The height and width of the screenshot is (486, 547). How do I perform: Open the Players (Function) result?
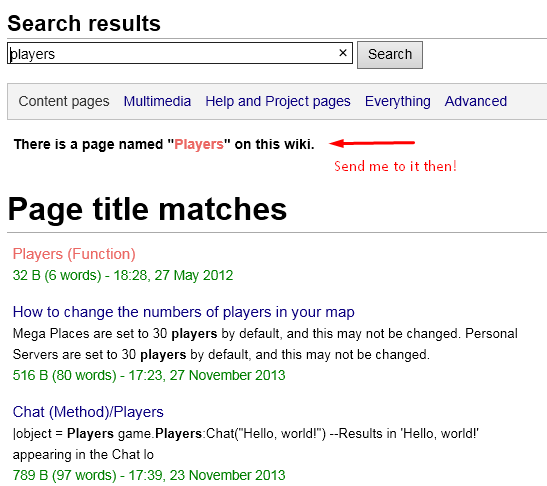pos(74,254)
